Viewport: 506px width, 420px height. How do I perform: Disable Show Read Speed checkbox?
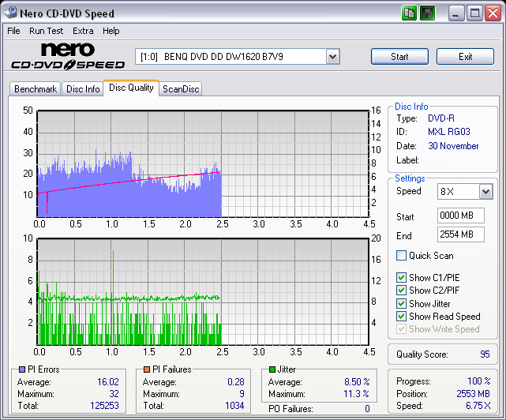[402, 317]
